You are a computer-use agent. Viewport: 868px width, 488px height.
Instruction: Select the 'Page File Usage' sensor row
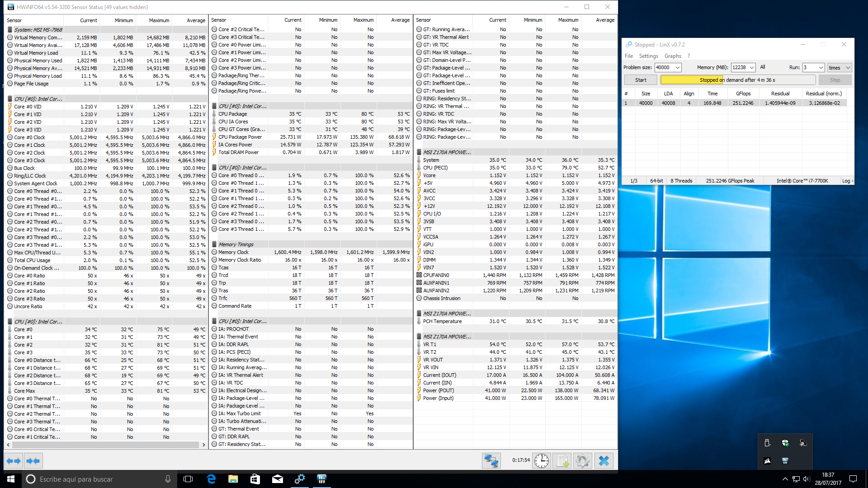(106, 84)
